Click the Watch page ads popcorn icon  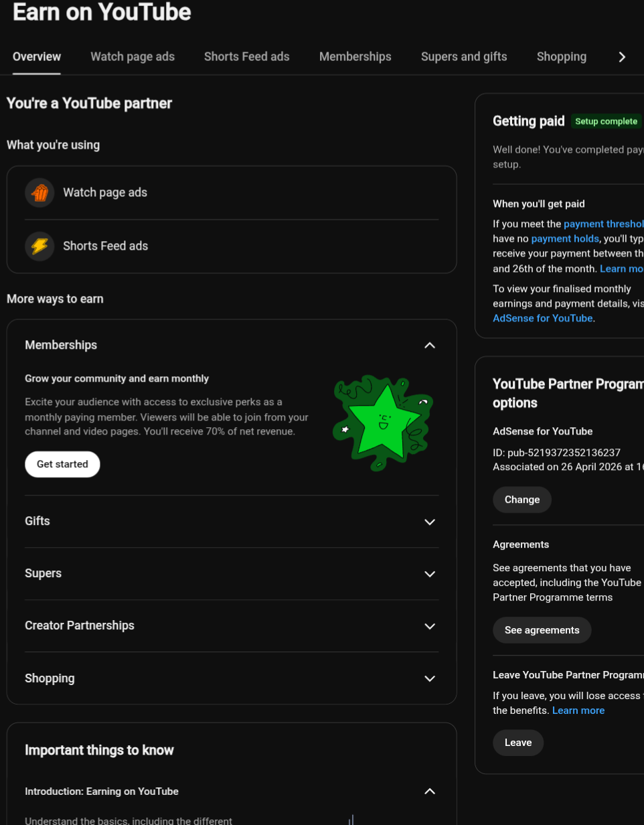pyautogui.click(x=39, y=193)
